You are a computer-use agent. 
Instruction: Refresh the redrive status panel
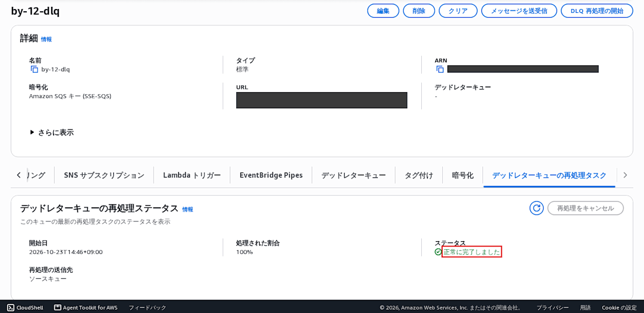[537, 208]
